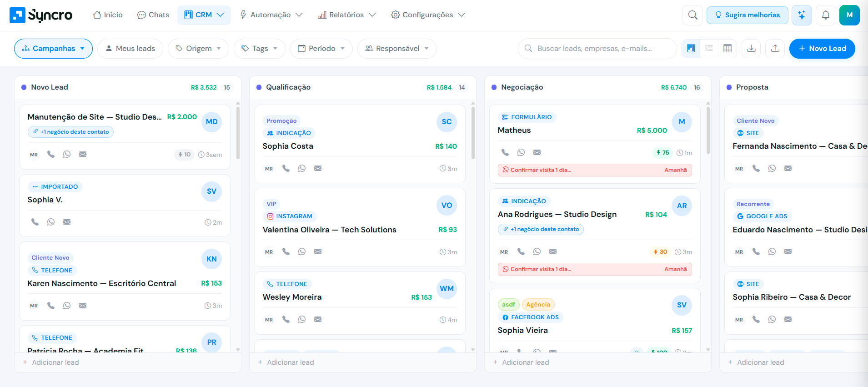Open the Tags filter dropdown
The height and width of the screenshot is (387, 868).
pyautogui.click(x=259, y=49)
